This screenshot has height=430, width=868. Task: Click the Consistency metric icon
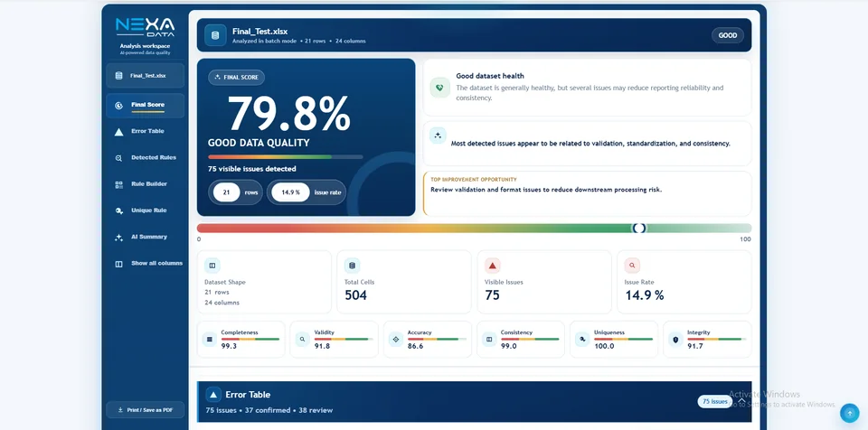point(489,340)
